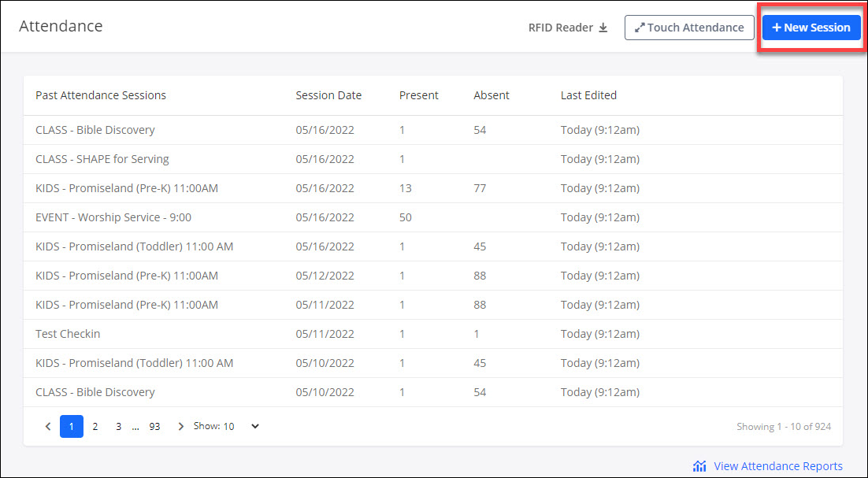The height and width of the screenshot is (478, 868).
Task: Sort by Present column header
Action: [x=418, y=95]
